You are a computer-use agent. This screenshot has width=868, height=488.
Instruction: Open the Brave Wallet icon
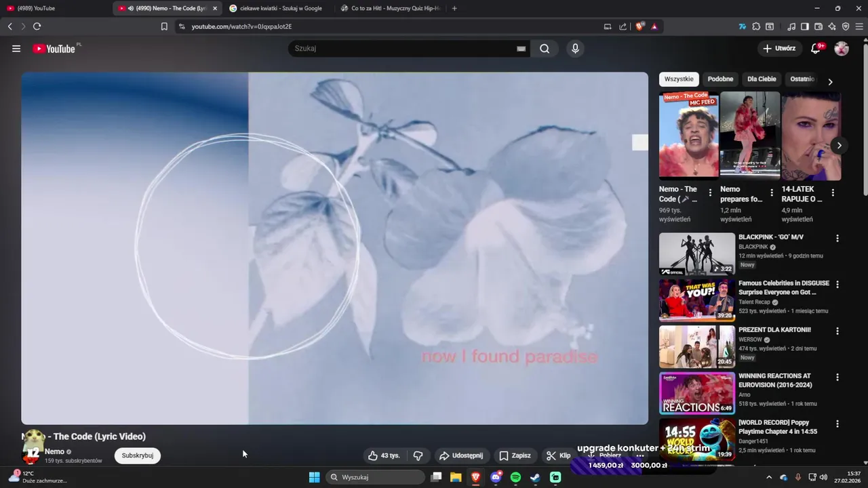point(818,26)
